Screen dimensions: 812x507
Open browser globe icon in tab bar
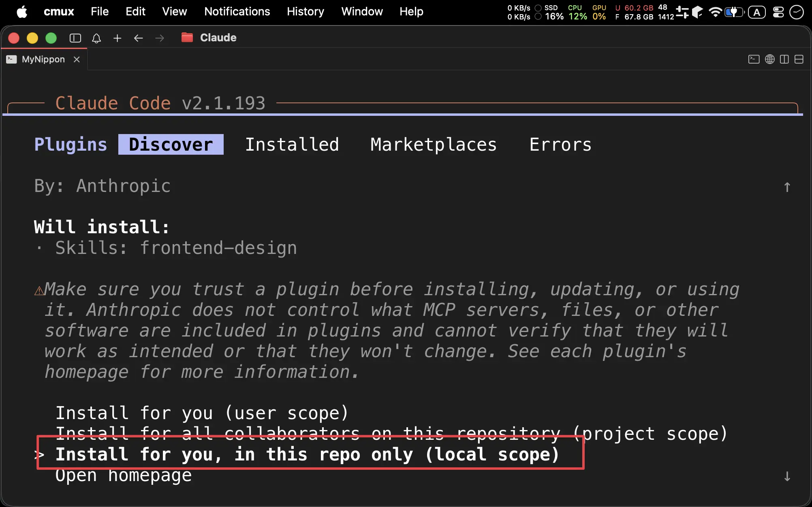[770, 60]
